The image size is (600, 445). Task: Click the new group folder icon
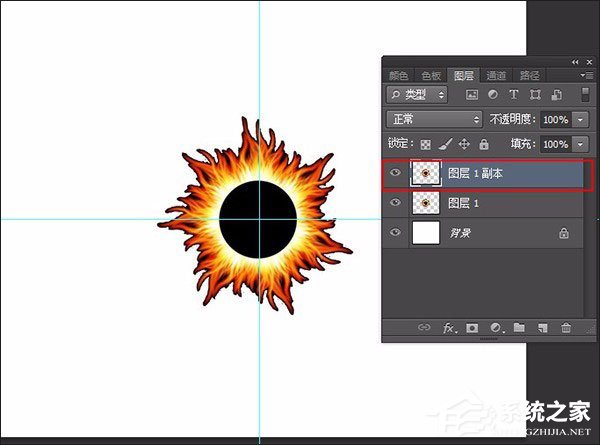point(519,327)
